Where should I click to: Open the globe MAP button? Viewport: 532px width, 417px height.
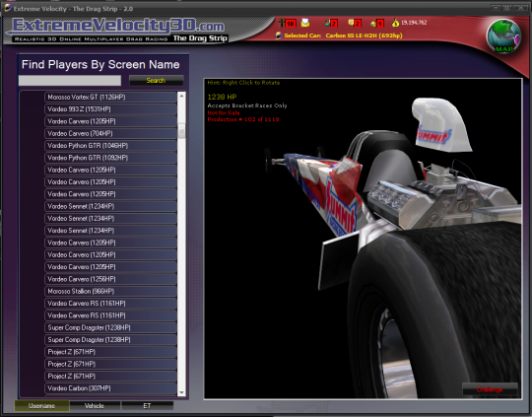[503, 35]
